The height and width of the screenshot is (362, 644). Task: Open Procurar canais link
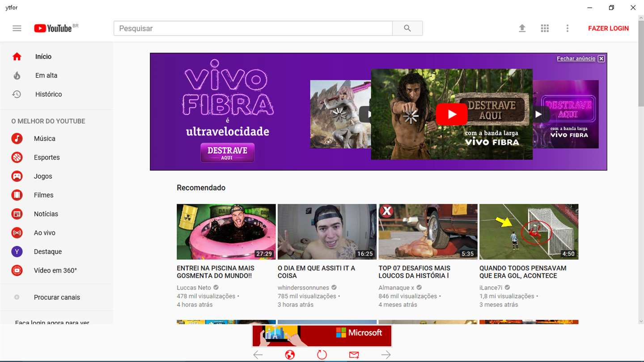[57, 297]
